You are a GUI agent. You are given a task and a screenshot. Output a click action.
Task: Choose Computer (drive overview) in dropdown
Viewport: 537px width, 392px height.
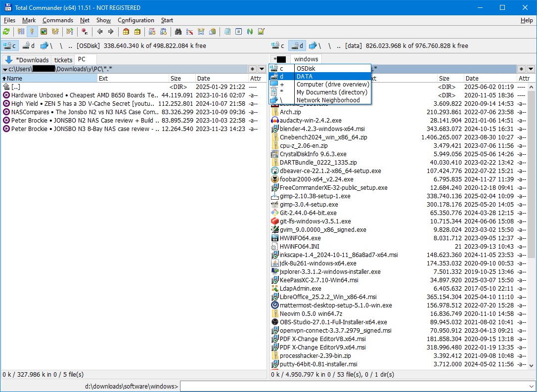320,84
